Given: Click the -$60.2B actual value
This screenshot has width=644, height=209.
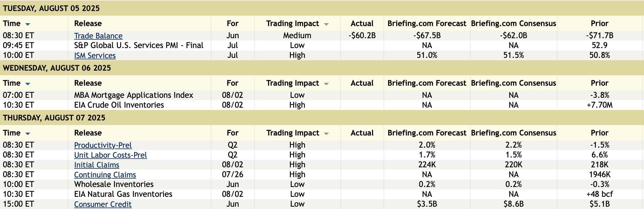Looking at the screenshot, I should click(x=362, y=36).
